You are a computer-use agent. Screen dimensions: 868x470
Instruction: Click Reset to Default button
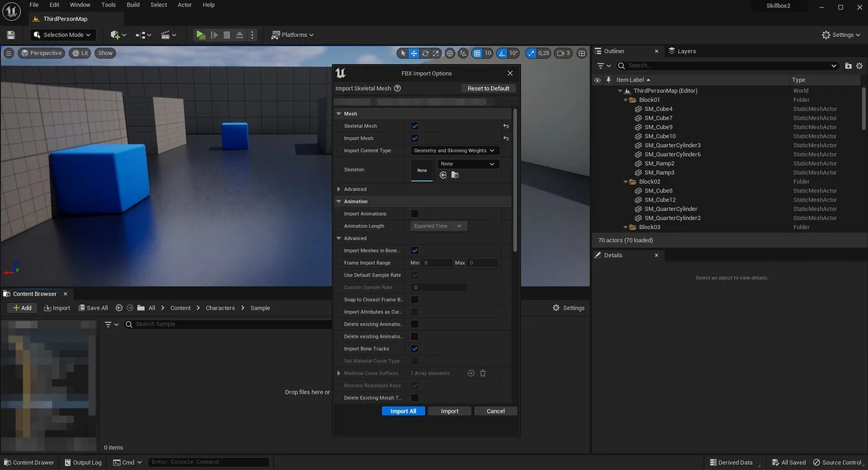click(488, 88)
